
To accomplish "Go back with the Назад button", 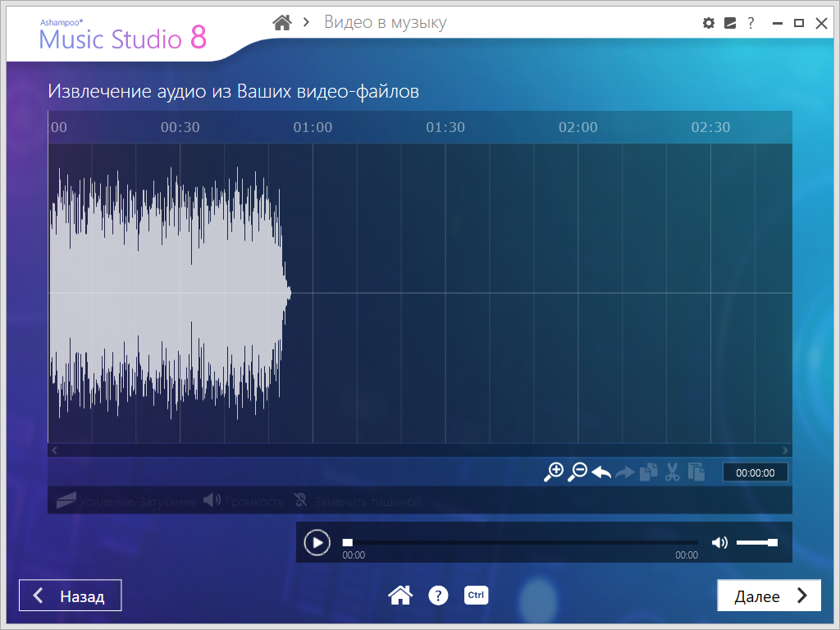I will coord(71,596).
